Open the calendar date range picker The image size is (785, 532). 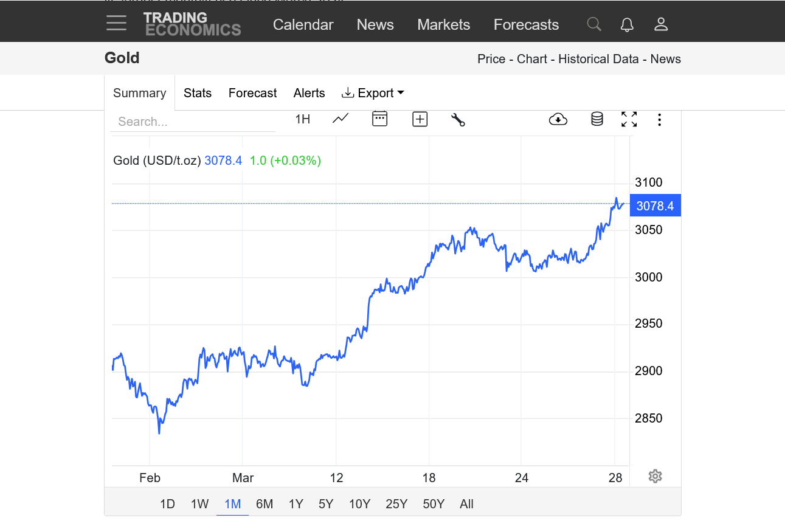(380, 119)
